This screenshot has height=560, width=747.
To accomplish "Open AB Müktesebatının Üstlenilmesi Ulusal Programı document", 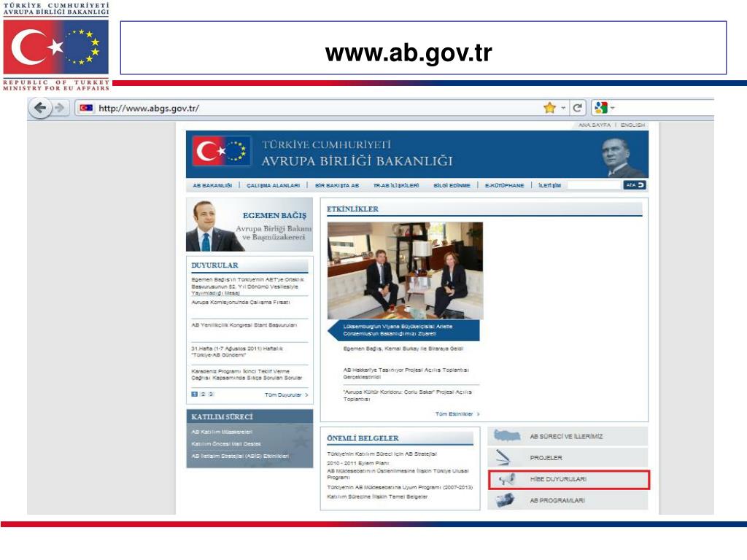I will tap(398, 474).
